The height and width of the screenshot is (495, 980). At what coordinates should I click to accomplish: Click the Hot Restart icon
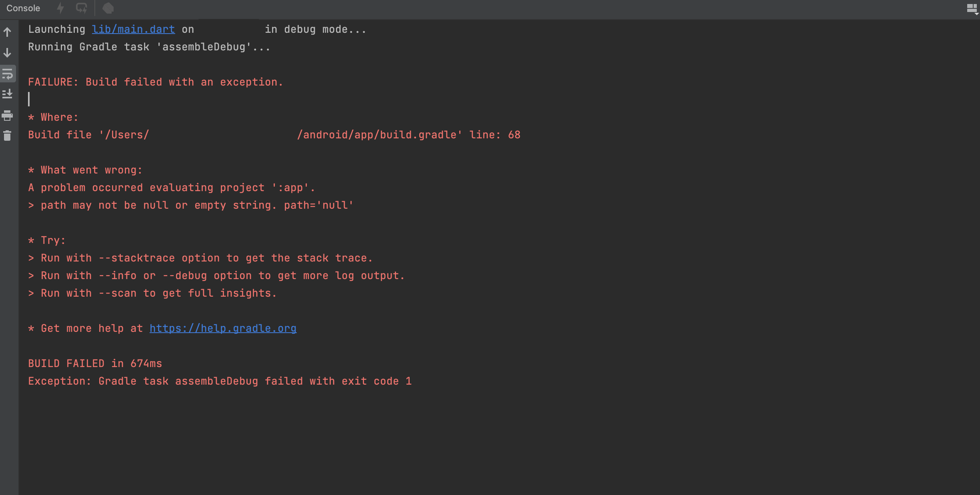pyautogui.click(x=82, y=8)
